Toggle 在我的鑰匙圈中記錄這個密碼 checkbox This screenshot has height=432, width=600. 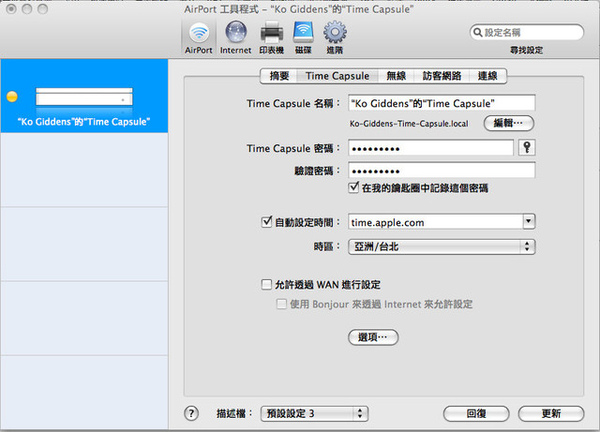tap(354, 188)
